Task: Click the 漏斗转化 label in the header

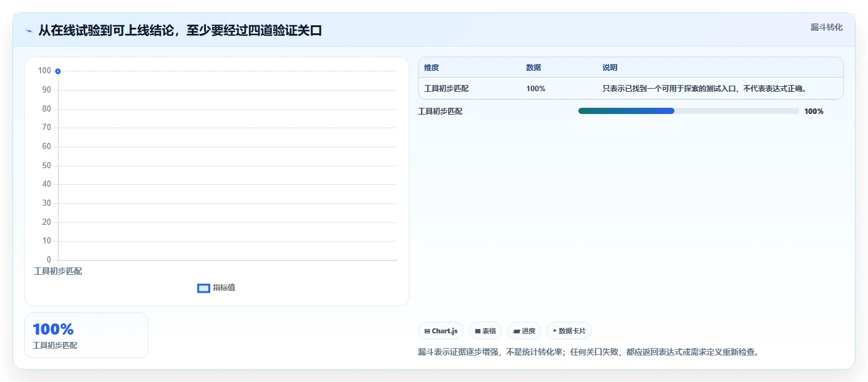Action: point(826,27)
